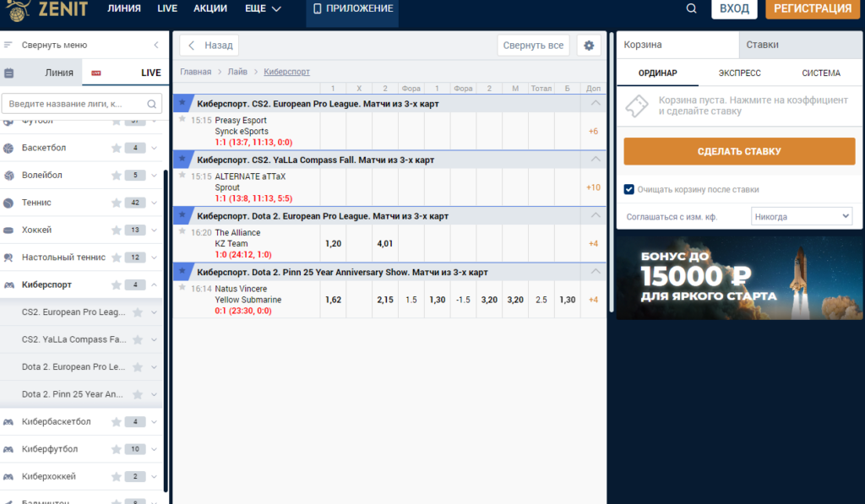Favorite the Киберхоккей star
This screenshot has height=504, width=865.
click(116, 476)
